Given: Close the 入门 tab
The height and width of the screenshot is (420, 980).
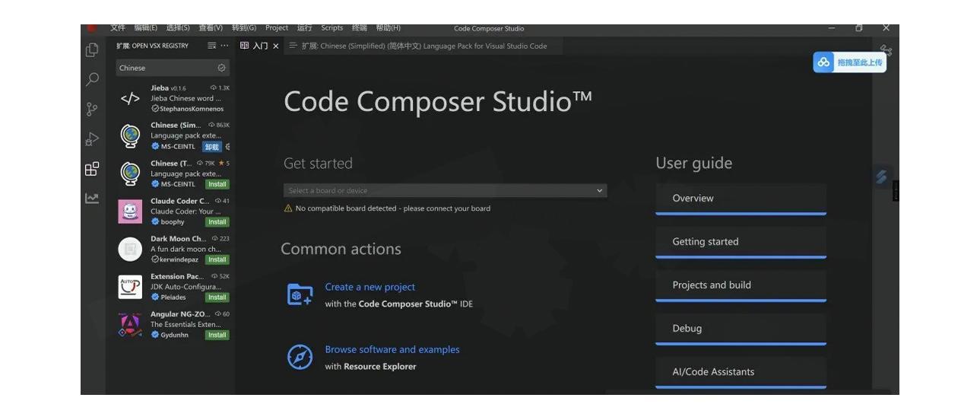Looking at the screenshot, I should pos(276,46).
